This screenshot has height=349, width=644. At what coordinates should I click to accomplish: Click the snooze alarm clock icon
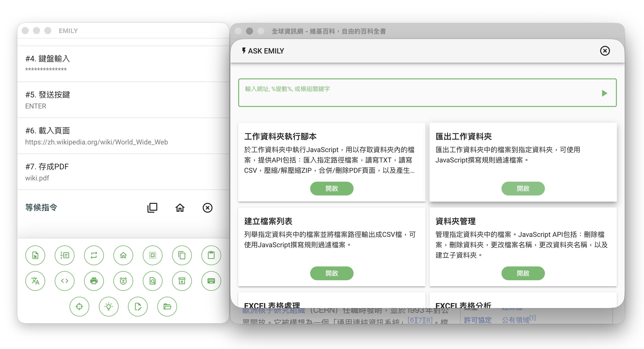point(123,281)
